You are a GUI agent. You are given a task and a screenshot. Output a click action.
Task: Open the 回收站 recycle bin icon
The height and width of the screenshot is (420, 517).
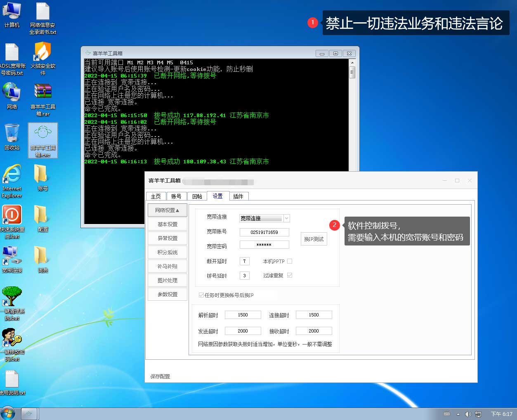(x=12, y=134)
